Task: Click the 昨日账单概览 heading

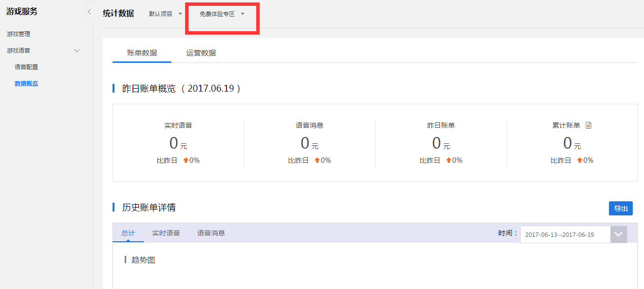Action: click(181, 89)
